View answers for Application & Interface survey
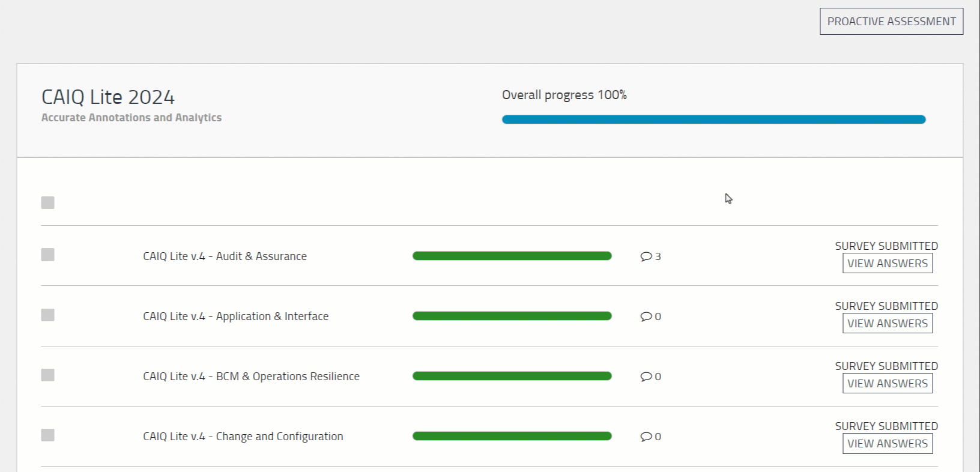 click(x=887, y=324)
